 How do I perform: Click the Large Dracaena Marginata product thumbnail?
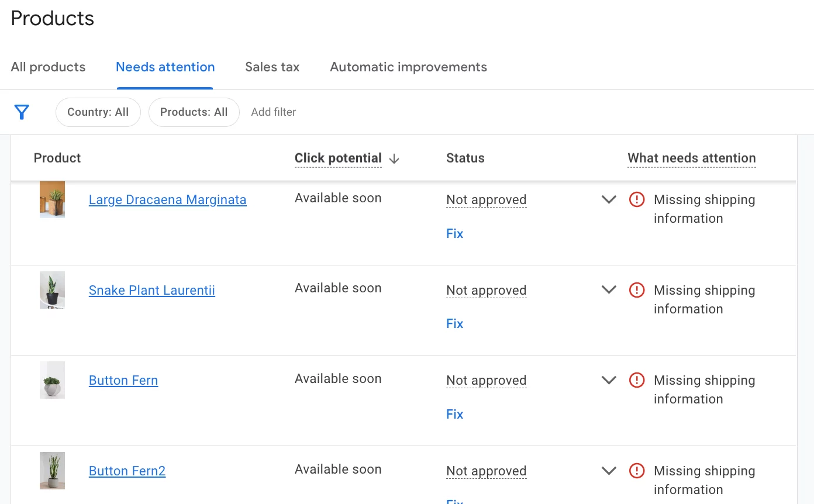pyautogui.click(x=52, y=199)
